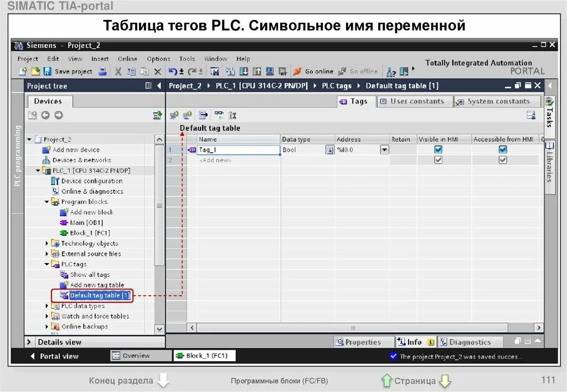Uncheck Accessible from HMI for Tag_1

click(x=503, y=149)
